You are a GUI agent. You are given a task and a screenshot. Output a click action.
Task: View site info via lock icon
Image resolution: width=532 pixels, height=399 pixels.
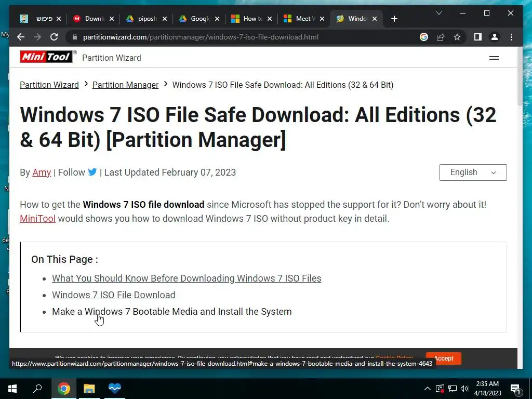click(75, 37)
